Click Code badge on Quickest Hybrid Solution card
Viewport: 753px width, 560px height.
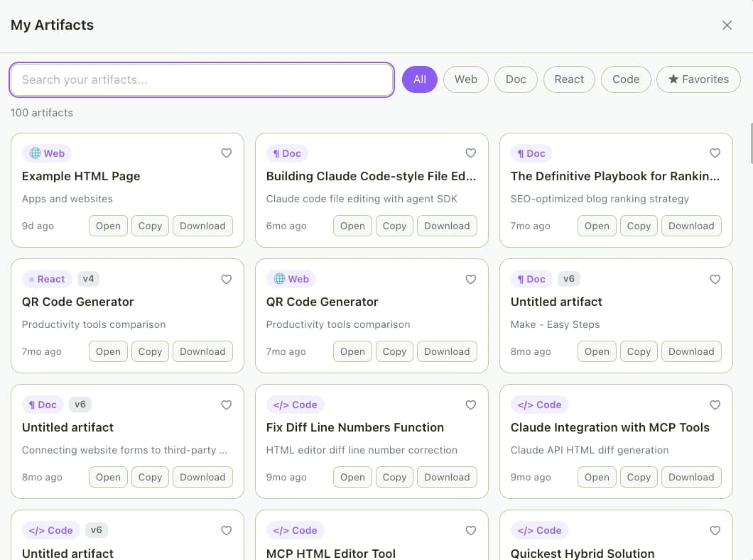point(540,531)
